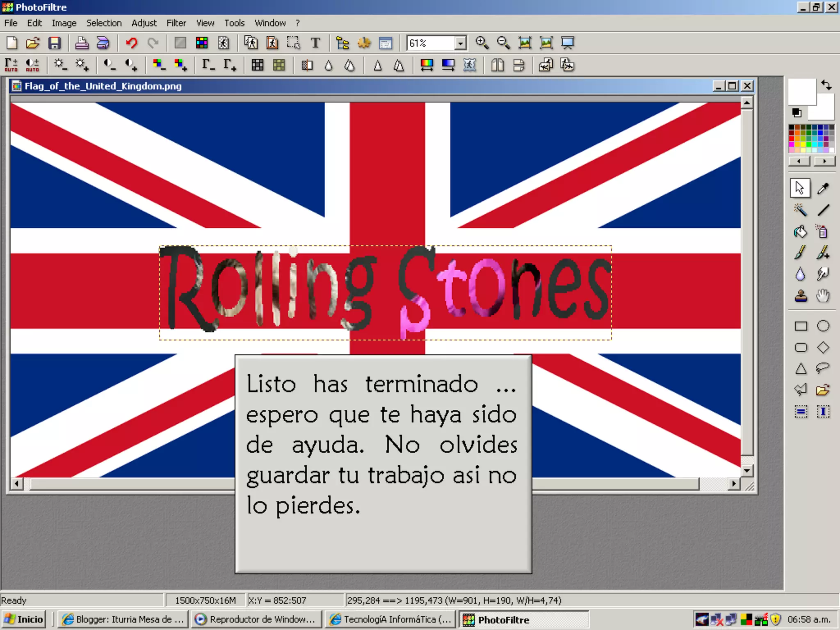Toggle the Rectangle selection shape

[x=800, y=326]
